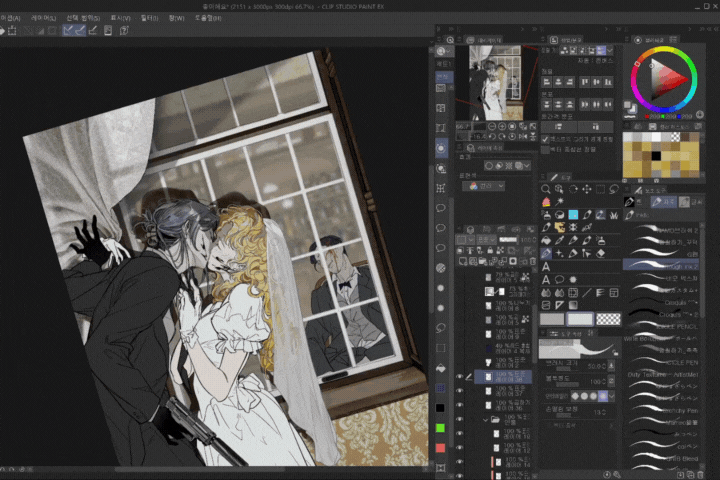Select the straight line Figure tool
The image size is (720, 480).
[586, 293]
